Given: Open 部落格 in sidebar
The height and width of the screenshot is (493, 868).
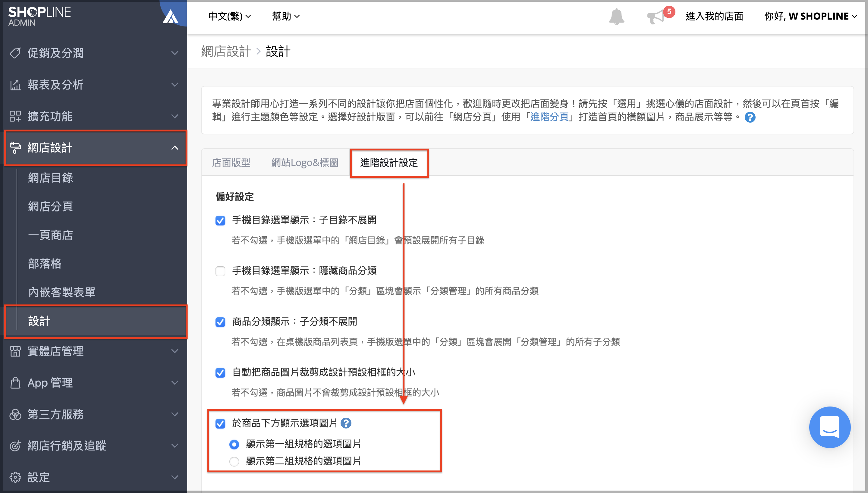Looking at the screenshot, I should (x=45, y=263).
